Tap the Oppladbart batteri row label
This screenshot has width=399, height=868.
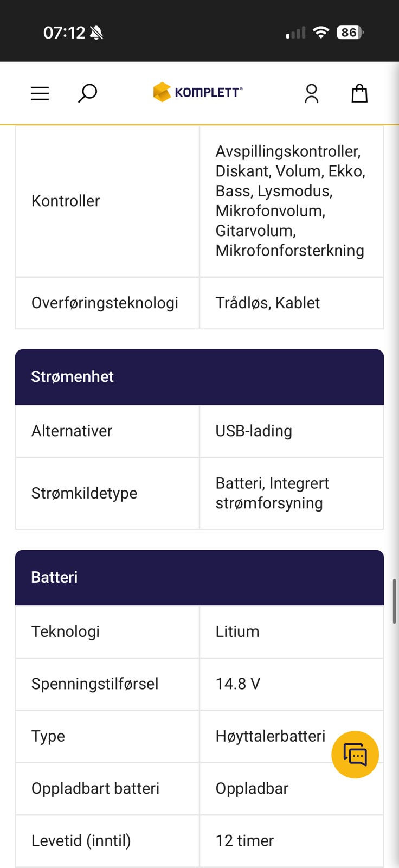point(95,788)
